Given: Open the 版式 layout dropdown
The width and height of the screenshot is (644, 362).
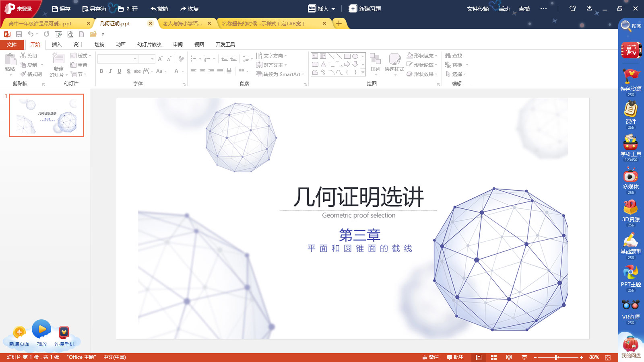Looking at the screenshot, I should tap(80, 56).
